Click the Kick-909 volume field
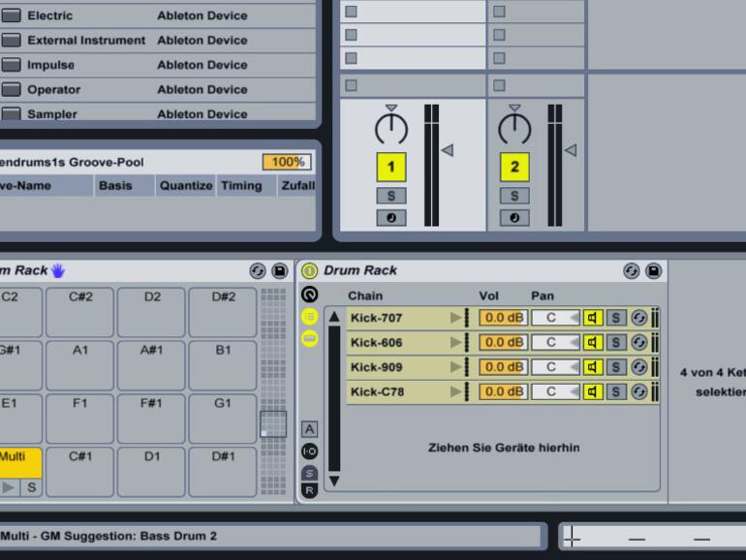This screenshot has width=746, height=560. 504,367
